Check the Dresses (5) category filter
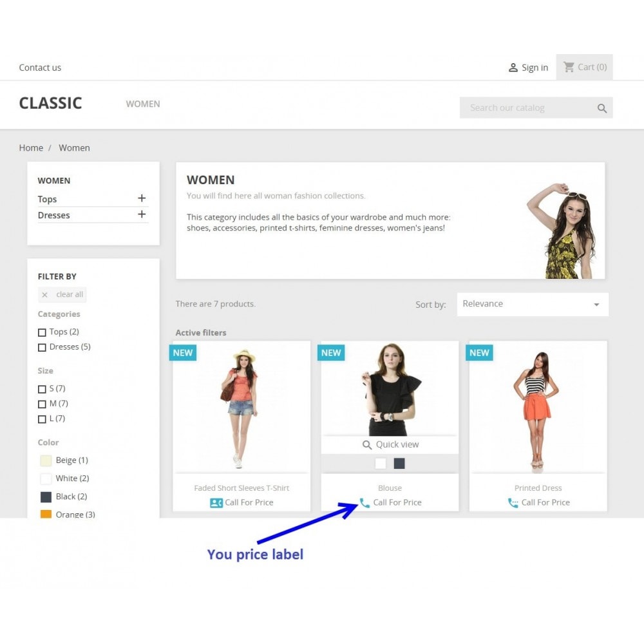Screen dimensions: 644x644 [x=42, y=348]
